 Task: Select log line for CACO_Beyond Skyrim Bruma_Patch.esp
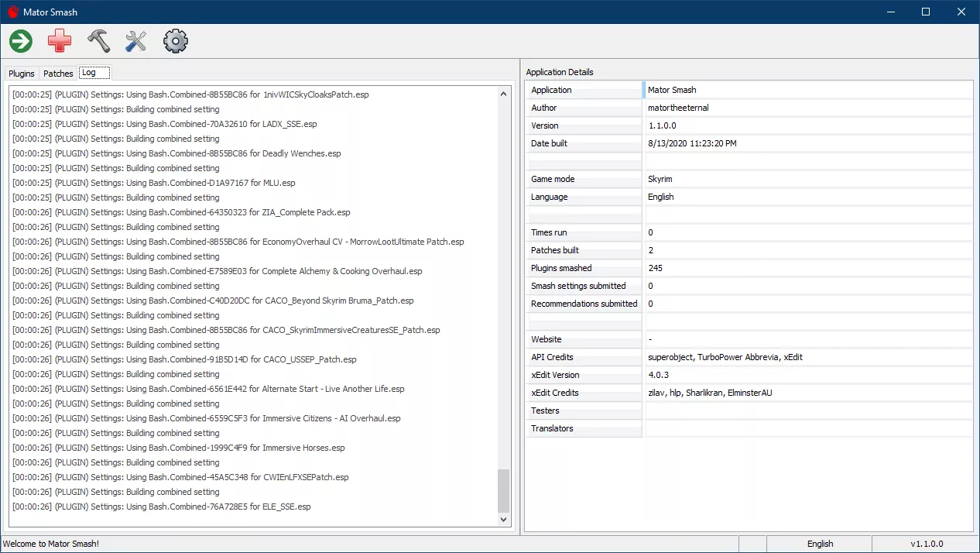(x=213, y=301)
